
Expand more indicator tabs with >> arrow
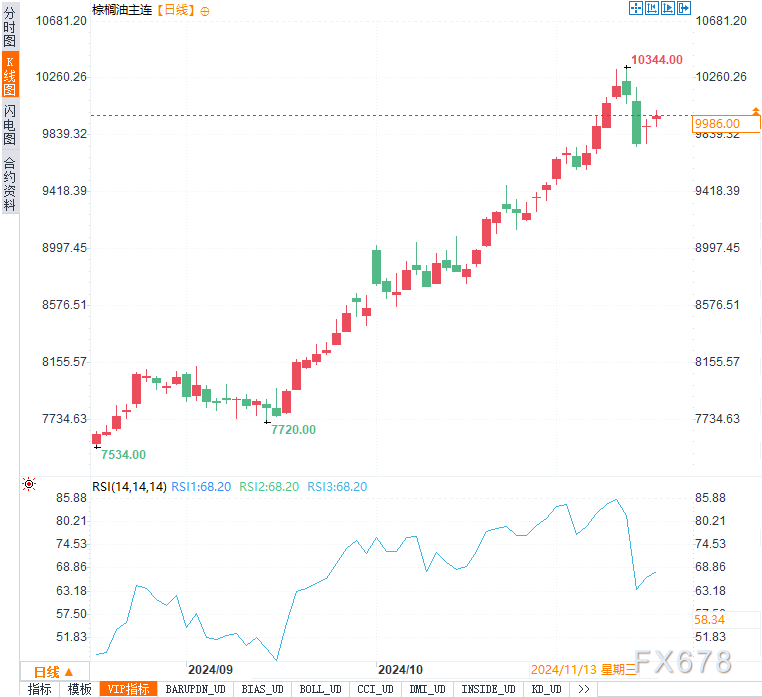(x=583, y=689)
